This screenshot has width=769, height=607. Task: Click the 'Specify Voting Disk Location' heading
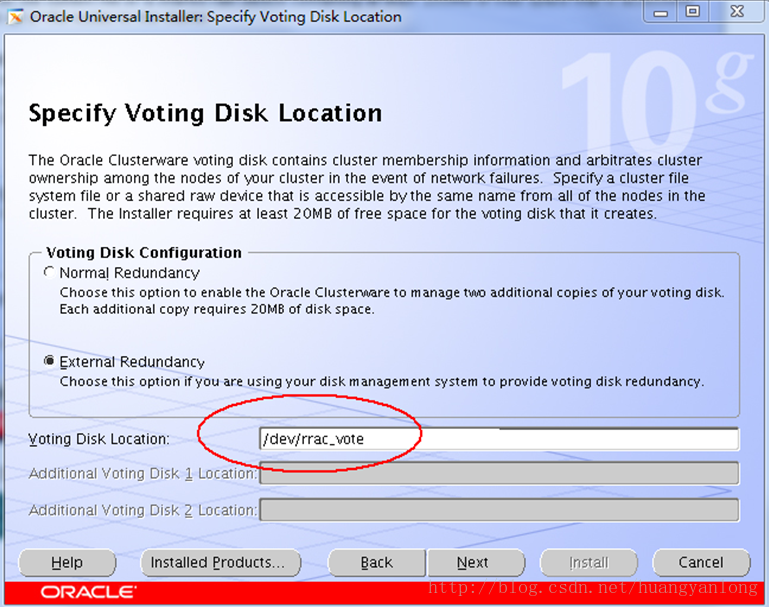pyautogui.click(x=205, y=113)
